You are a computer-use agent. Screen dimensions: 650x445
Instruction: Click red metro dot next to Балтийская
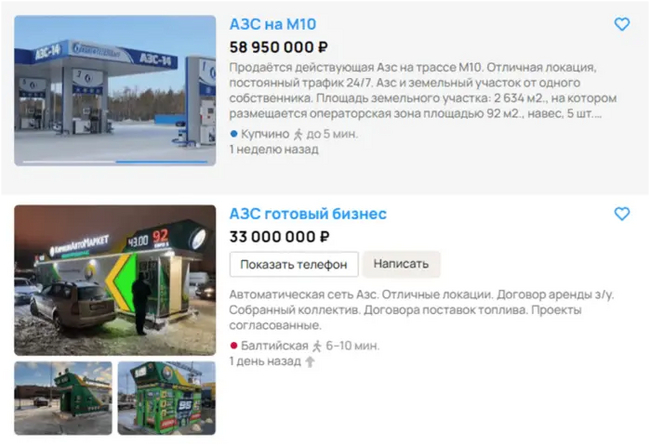tap(234, 345)
